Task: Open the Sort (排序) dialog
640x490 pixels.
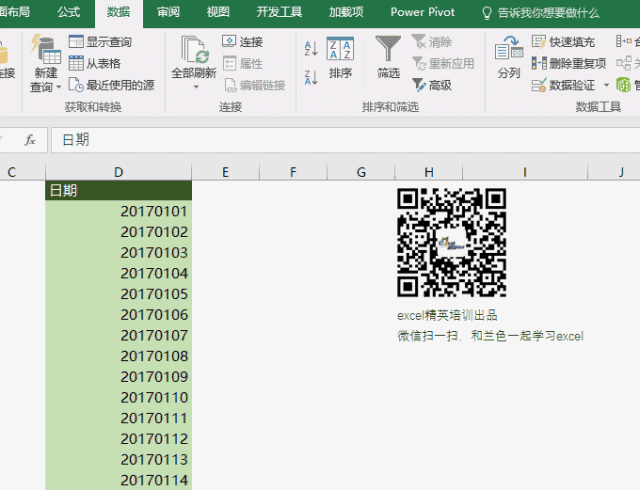Action: (x=340, y=57)
